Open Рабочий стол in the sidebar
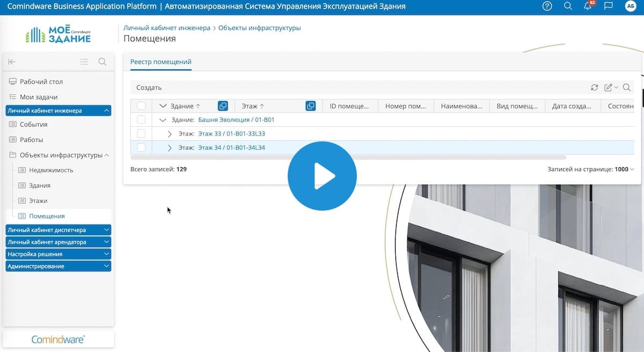 pyautogui.click(x=41, y=82)
